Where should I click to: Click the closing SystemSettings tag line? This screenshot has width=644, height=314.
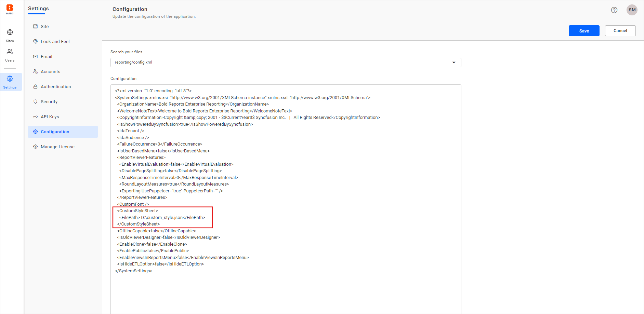click(134, 271)
